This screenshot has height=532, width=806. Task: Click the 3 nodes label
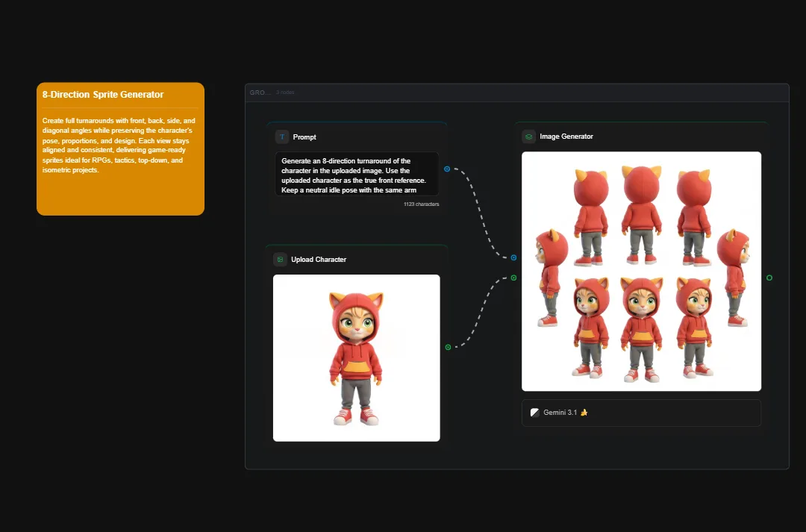click(x=284, y=93)
